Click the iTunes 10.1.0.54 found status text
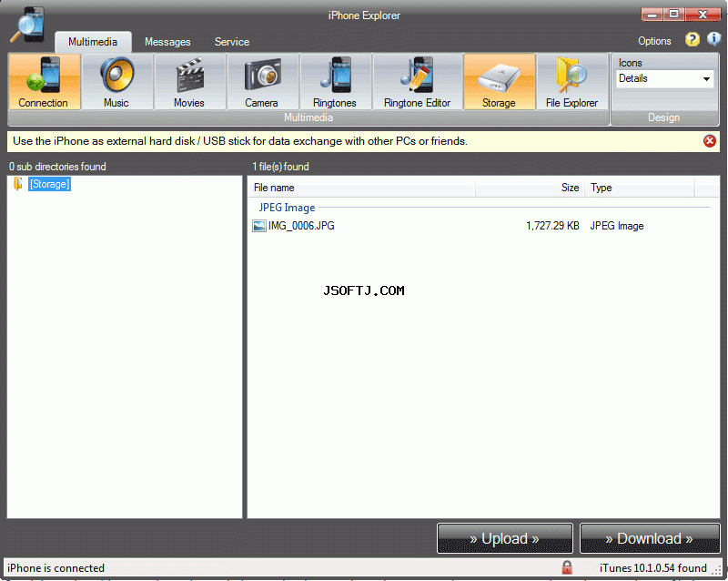 click(x=652, y=568)
